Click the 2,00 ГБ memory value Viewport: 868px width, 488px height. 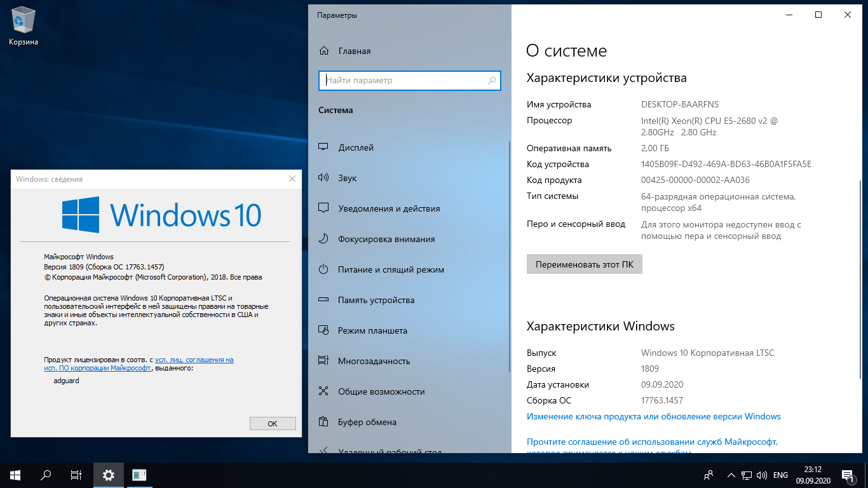[x=655, y=148]
